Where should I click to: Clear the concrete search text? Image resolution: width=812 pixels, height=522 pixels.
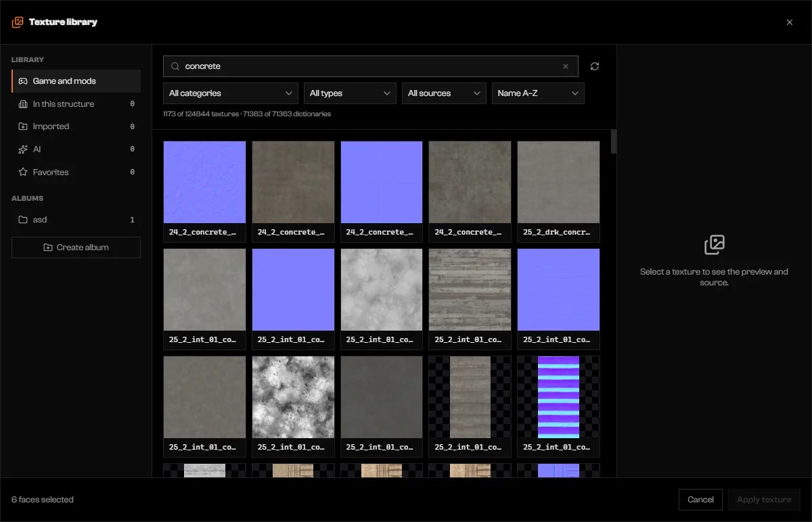pos(566,66)
